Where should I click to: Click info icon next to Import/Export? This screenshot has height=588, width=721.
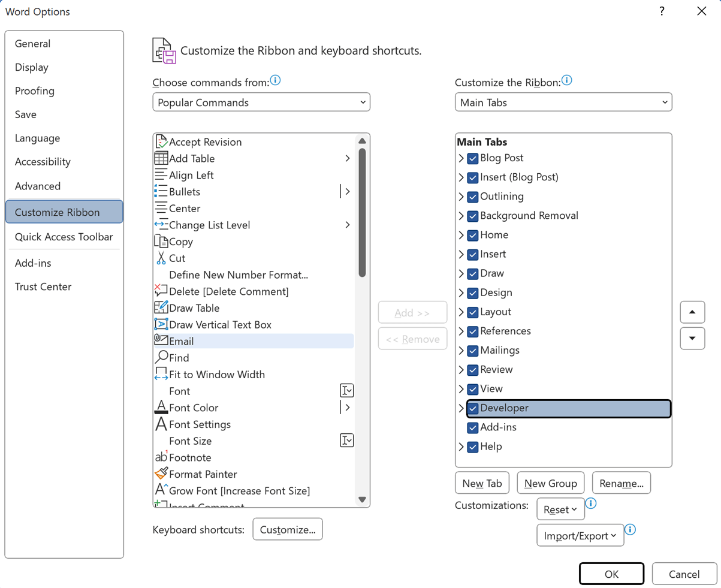630,529
